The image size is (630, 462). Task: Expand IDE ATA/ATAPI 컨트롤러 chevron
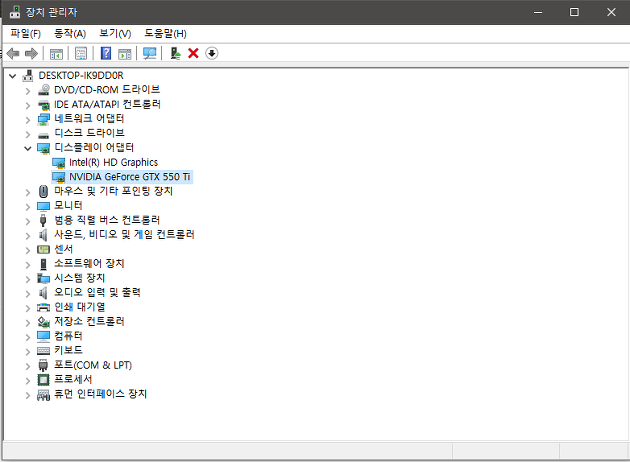pyautogui.click(x=27, y=106)
